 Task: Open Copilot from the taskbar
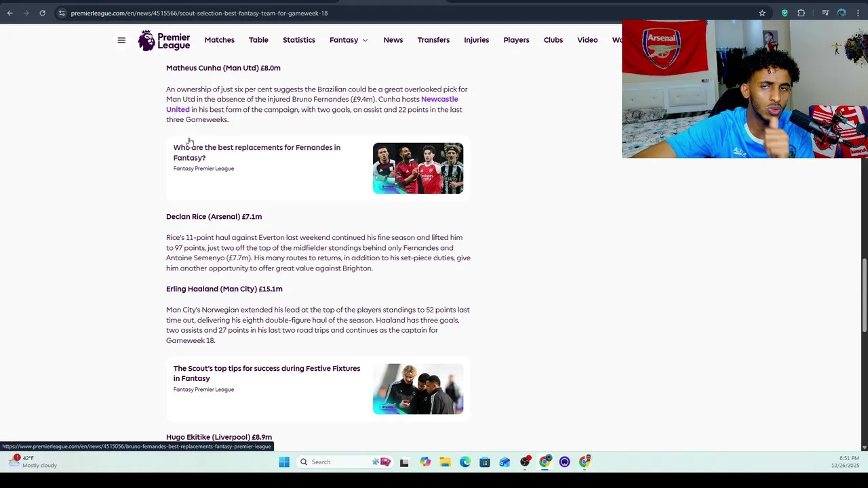(x=425, y=462)
